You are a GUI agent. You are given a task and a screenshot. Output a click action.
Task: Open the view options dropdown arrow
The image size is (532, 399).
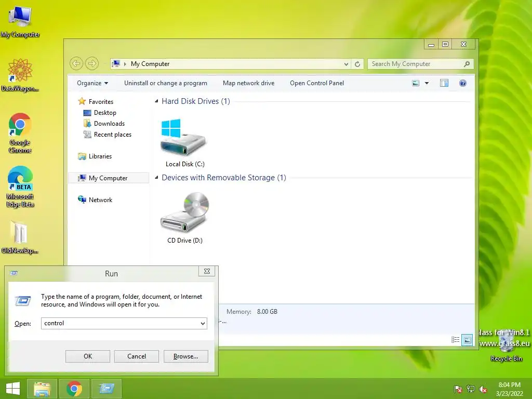427,83
